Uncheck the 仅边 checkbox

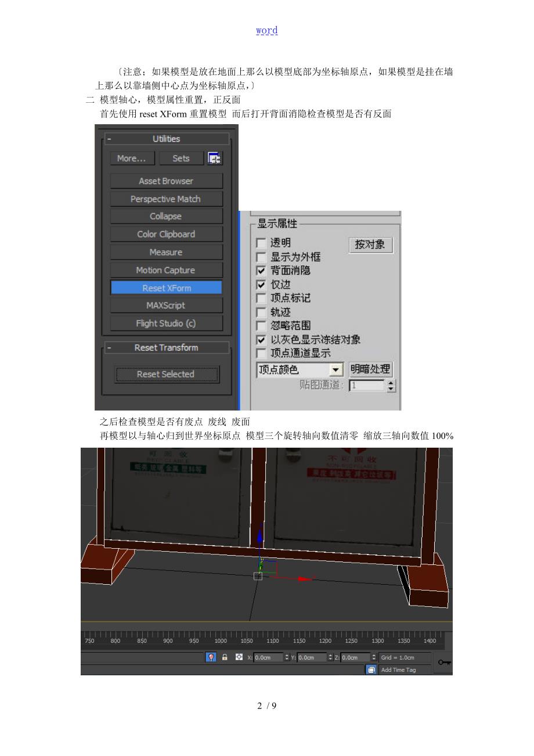(261, 285)
